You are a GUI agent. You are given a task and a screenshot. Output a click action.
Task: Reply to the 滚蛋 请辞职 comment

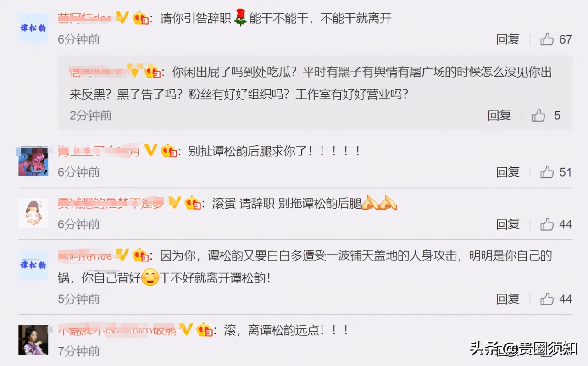click(x=508, y=224)
